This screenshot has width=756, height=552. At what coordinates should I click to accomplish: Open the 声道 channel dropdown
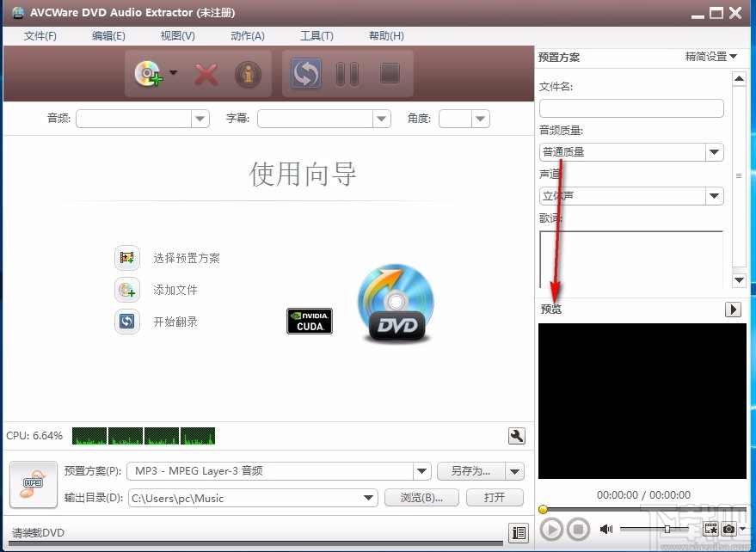(714, 196)
